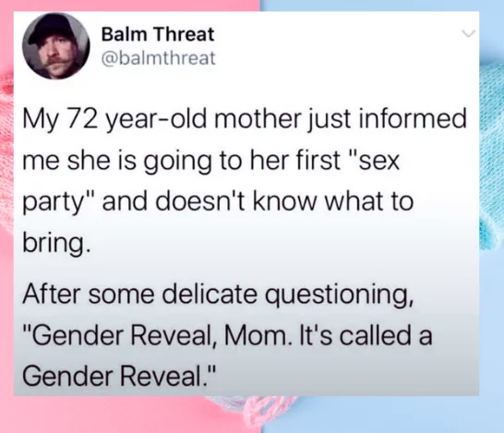Click the word "delicate" in second paragraph
This screenshot has width=504, height=433.
tap(210, 295)
